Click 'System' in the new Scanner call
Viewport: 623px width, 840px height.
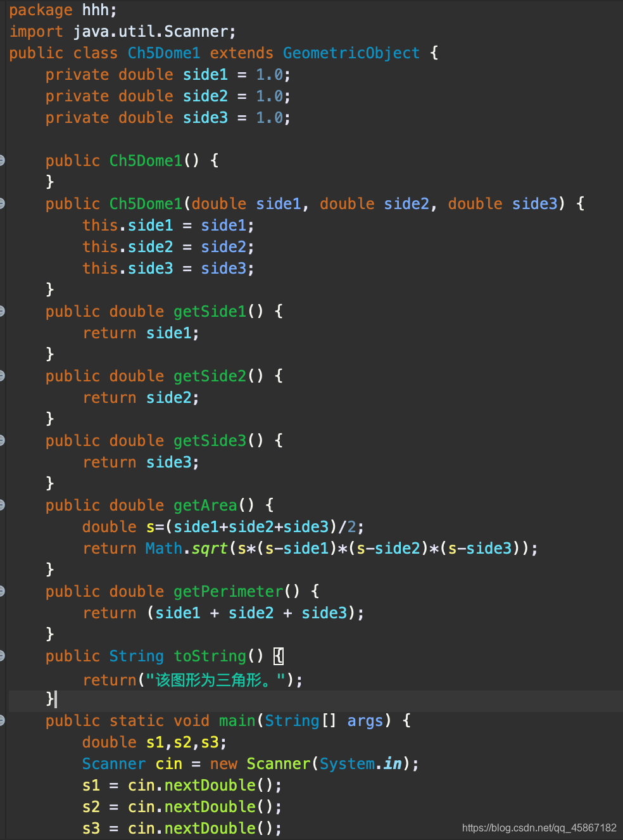pos(347,764)
